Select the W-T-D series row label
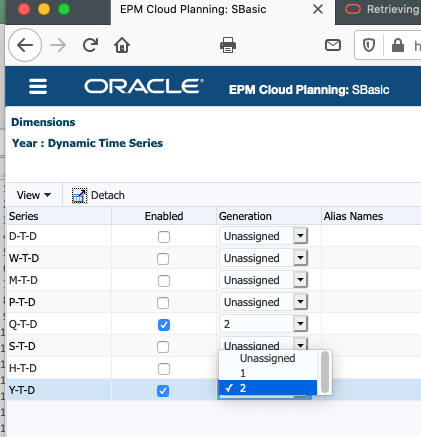The height and width of the screenshot is (437, 421). tap(24, 258)
